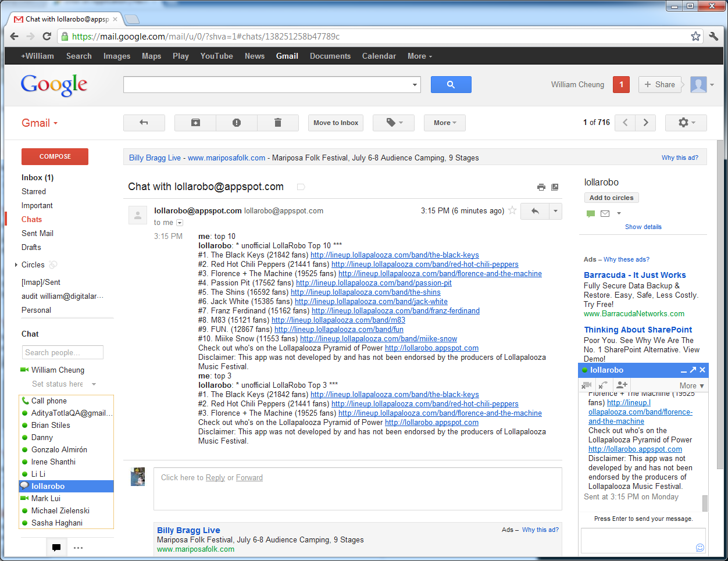
Task: Click Call phone in chat list
Action: tap(49, 401)
